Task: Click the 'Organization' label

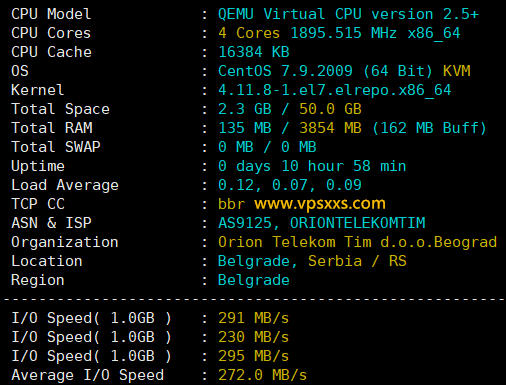Action: click(x=65, y=242)
